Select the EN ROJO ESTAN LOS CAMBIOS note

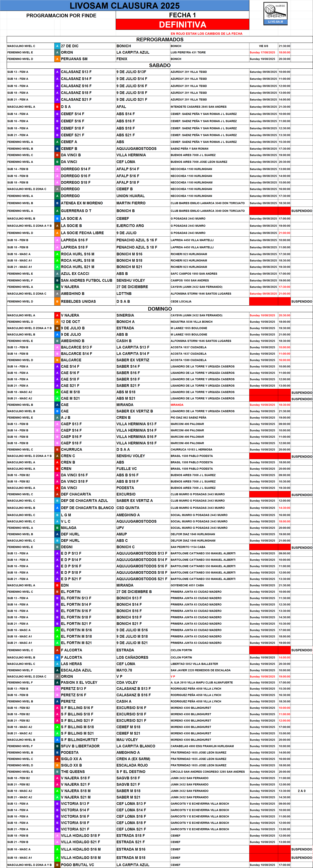click(x=206, y=34)
